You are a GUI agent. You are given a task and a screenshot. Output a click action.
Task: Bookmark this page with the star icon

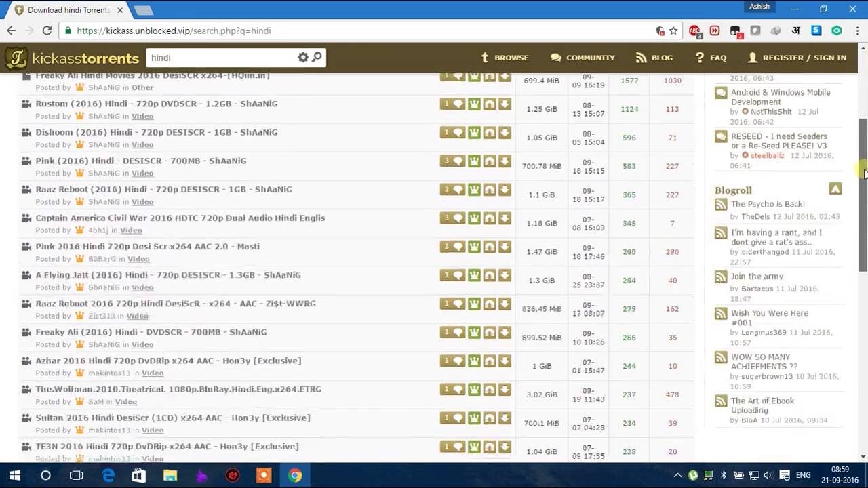673,30
